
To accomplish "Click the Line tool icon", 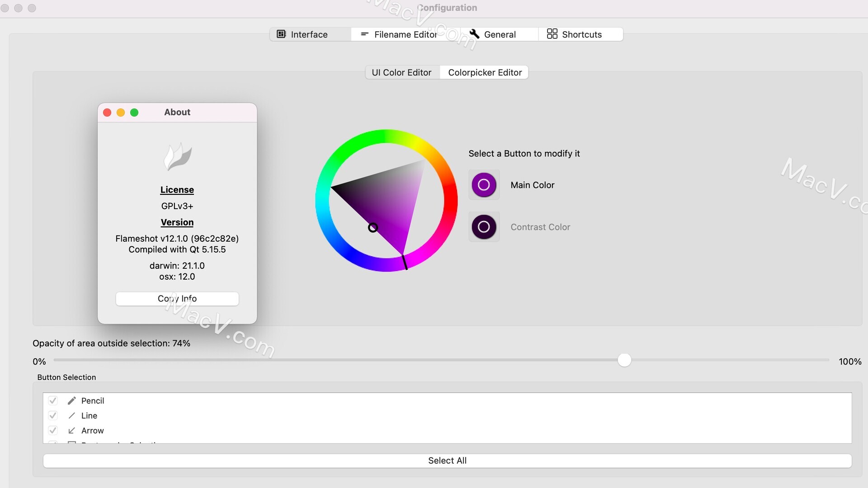I will point(71,416).
